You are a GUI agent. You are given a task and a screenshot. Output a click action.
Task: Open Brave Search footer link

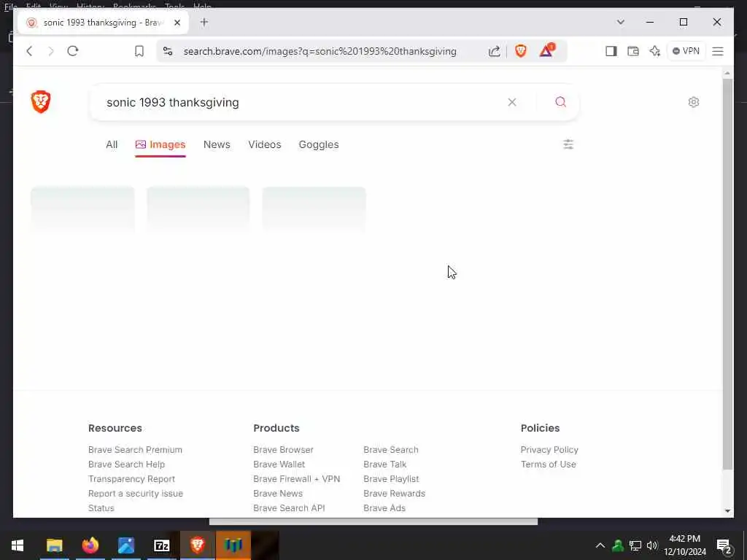(391, 449)
